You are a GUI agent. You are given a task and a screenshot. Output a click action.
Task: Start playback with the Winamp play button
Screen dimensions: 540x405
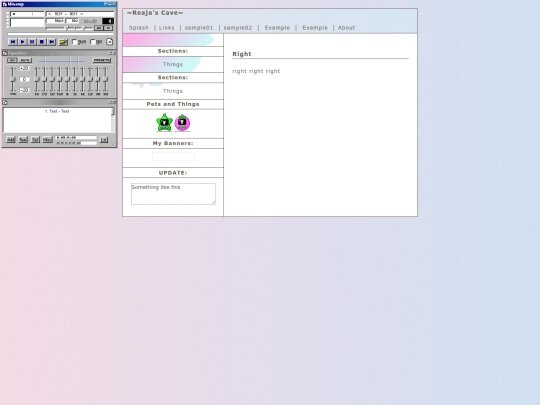[22, 42]
